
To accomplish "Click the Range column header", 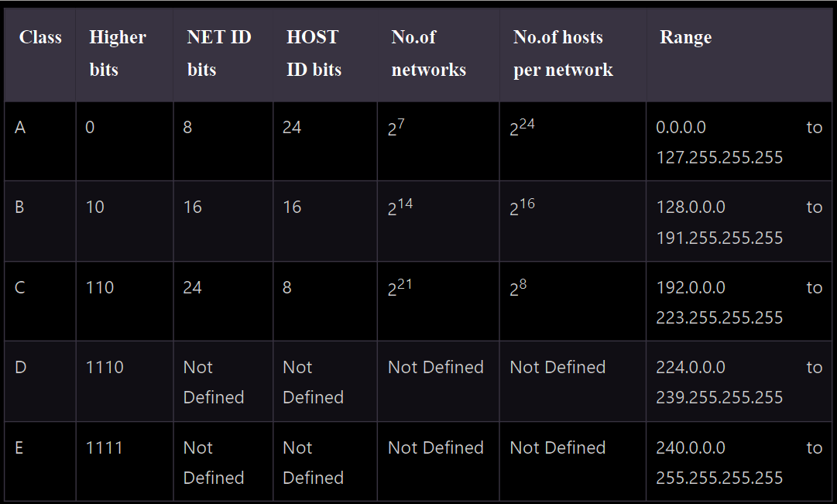I will click(685, 37).
